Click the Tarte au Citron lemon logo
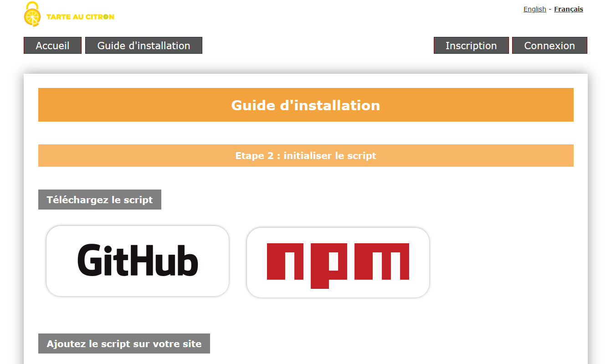This screenshot has height=364, width=606. [x=69, y=14]
